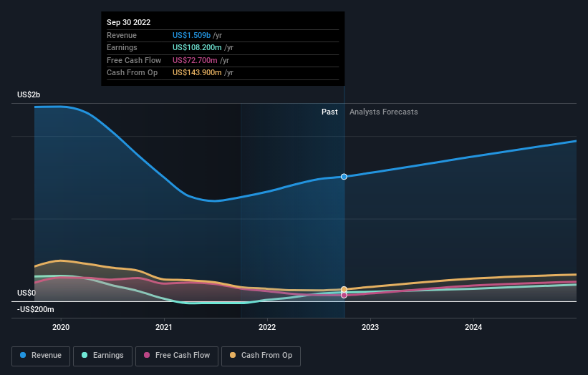Image resolution: width=588 pixels, height=375 pixels.
Task: Select the 2022 x-axis label
Action: coord(267,327)
